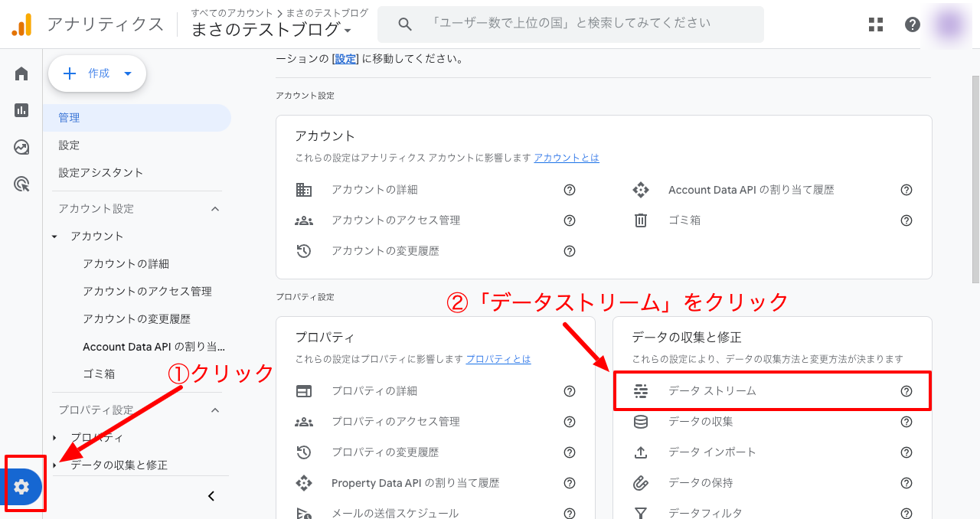The height and width of the screenshot is (519, 980).
Task: Click help icon for Account Data API の割り当て履歴
Action: [906, 190]
